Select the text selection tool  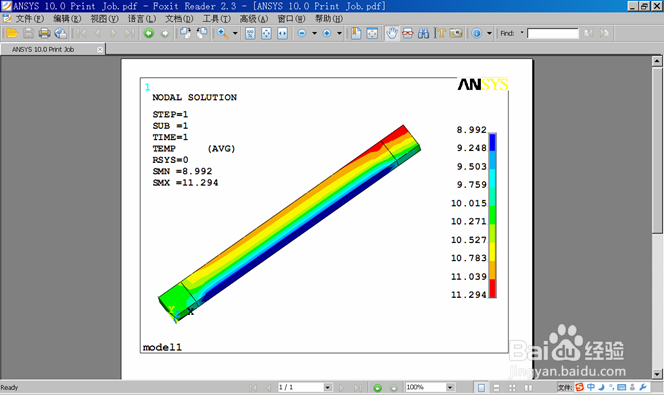[440, 33]
